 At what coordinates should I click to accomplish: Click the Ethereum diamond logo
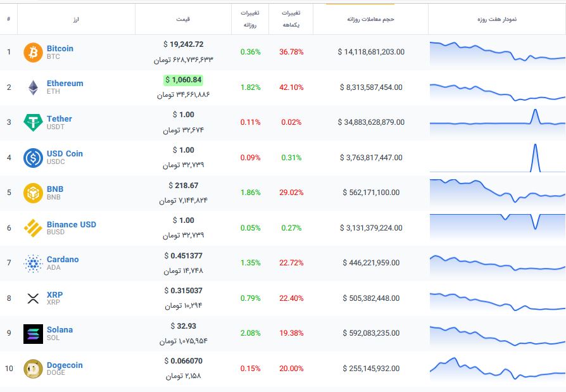[33, 87]
